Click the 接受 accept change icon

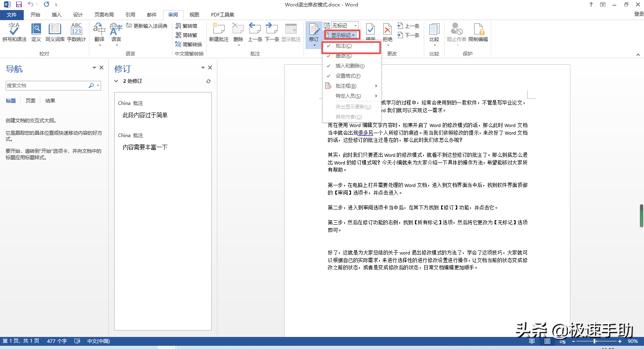click(371, 29)
